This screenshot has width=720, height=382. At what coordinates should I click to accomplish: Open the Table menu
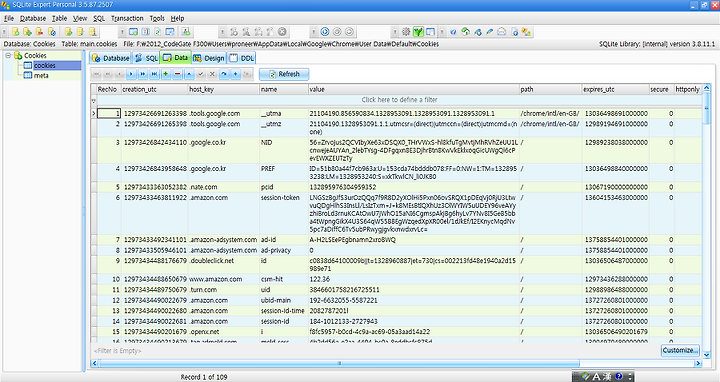(59, 18)
